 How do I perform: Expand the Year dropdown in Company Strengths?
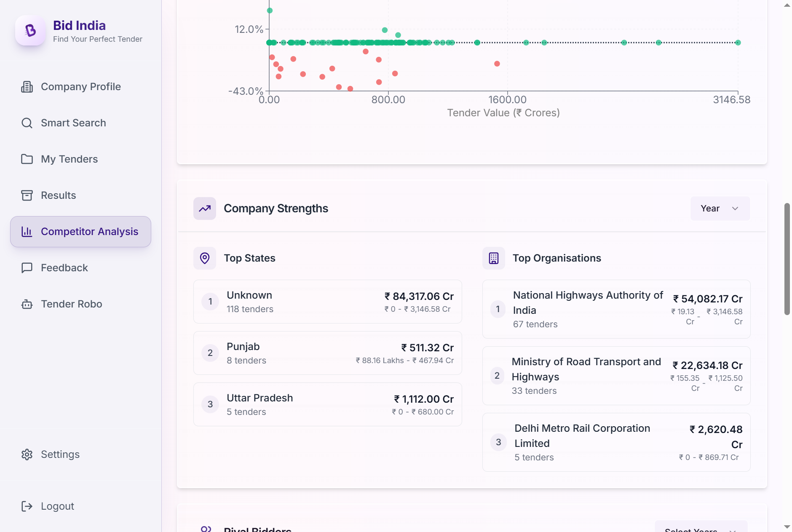pyautogui.click(x=720, y=209)
